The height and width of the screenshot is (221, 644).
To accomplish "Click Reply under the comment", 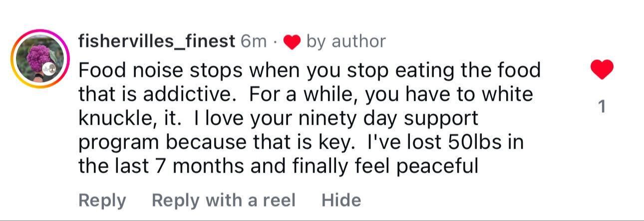I will point(102,200).
